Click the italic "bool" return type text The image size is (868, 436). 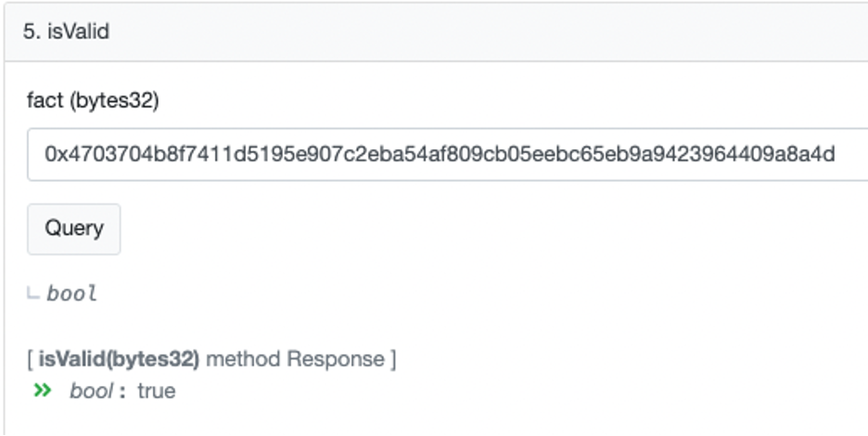(72, 294)
